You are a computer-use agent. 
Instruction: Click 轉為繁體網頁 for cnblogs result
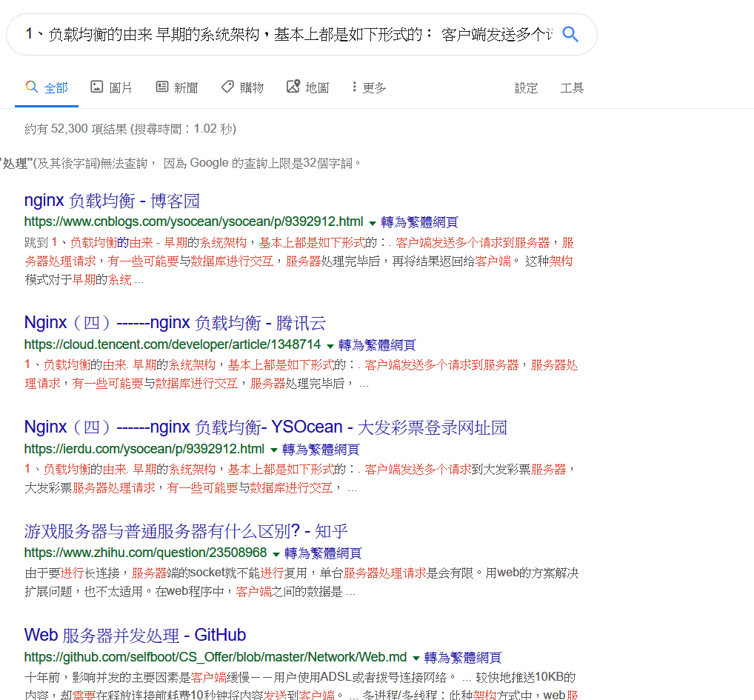point(419,222)
